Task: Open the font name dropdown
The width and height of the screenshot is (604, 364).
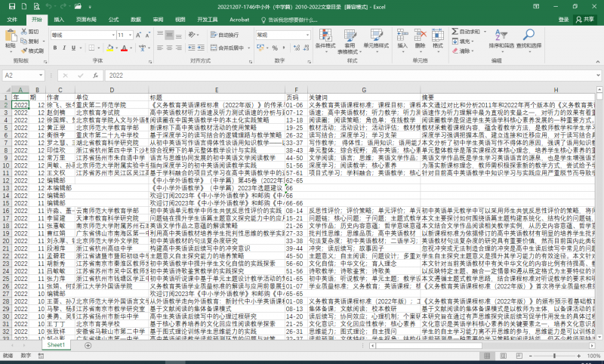Action: [113, 35]
